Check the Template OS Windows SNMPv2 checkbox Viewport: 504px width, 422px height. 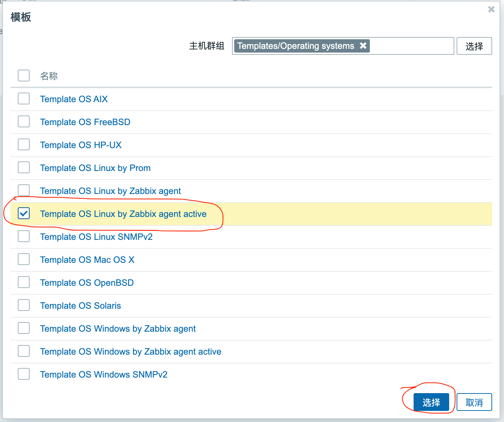(24, 374)
